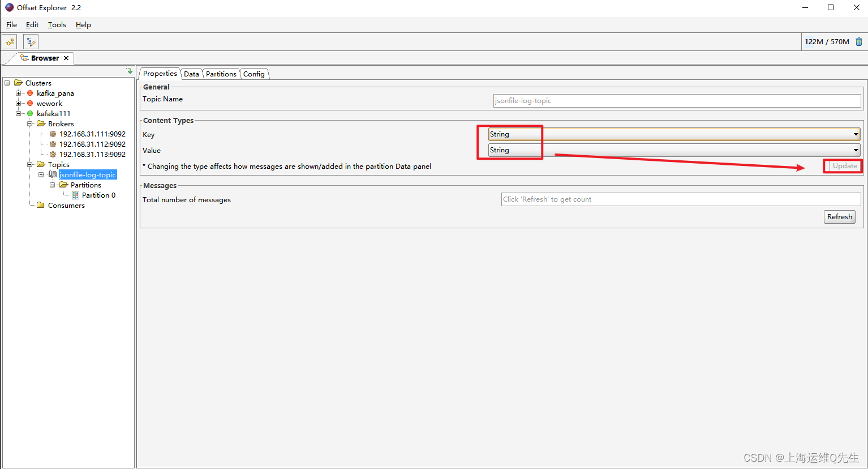This screenshot has width=868, height=469.
Task: Open the File menu
Action: pos(11,25)
